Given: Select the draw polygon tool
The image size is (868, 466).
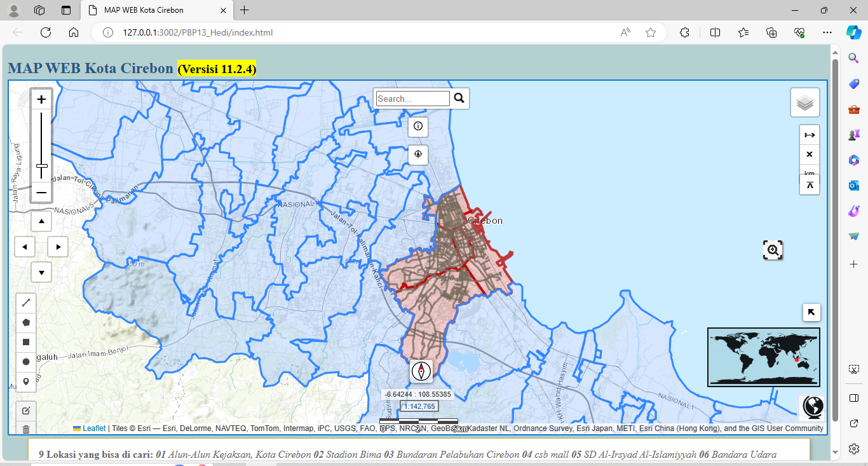Looking at the screenshot, I should pos(26,322).
